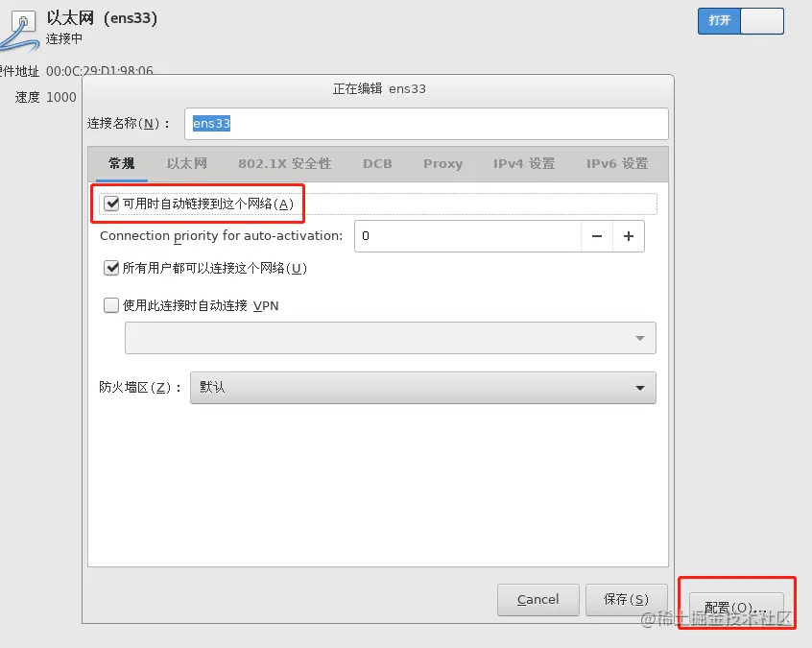This screenshot has height=648, width=812.
Task: Increase connection priority with plus button
Action: (629, 236)
